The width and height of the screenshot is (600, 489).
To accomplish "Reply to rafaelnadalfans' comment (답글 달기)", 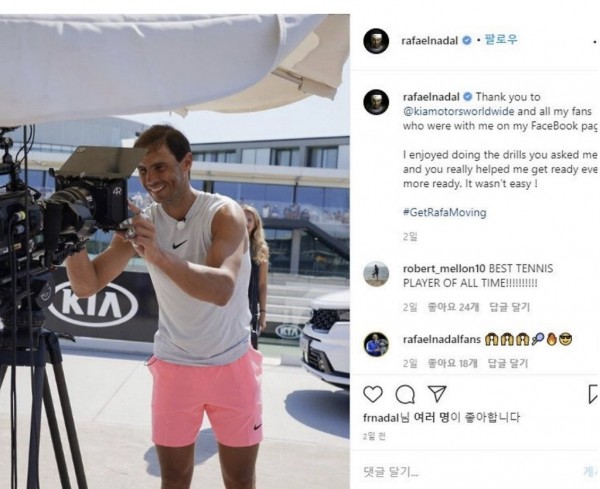I will tap(508, 363).
